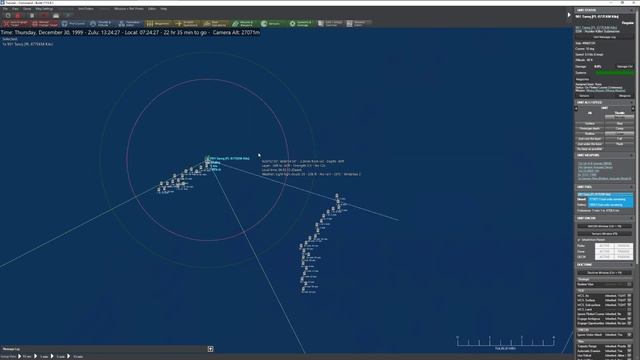
Task: Open the Sensors toolbar button
Action: [x=272, y=24]
